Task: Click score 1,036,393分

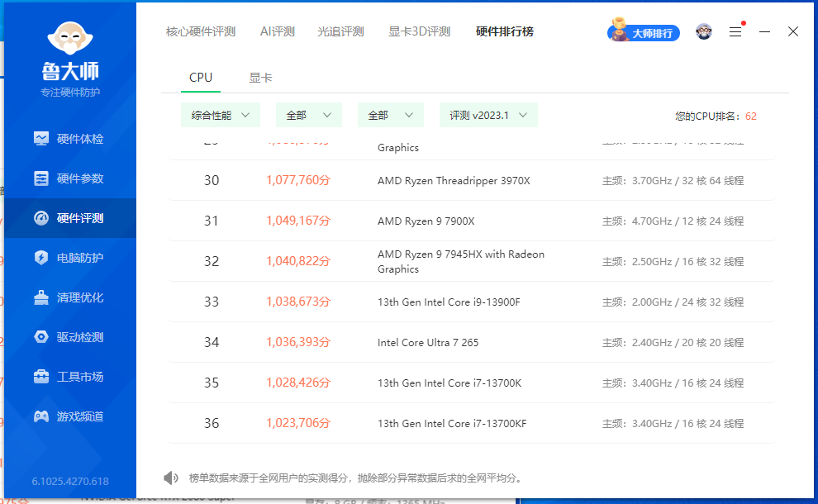Action: click(x=298, y=342)
